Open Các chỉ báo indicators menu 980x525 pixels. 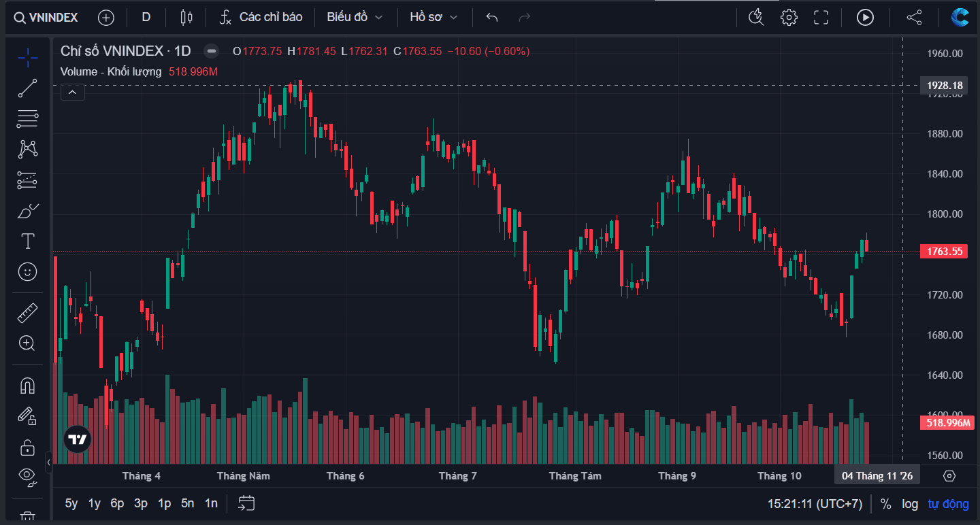[261, 18]
